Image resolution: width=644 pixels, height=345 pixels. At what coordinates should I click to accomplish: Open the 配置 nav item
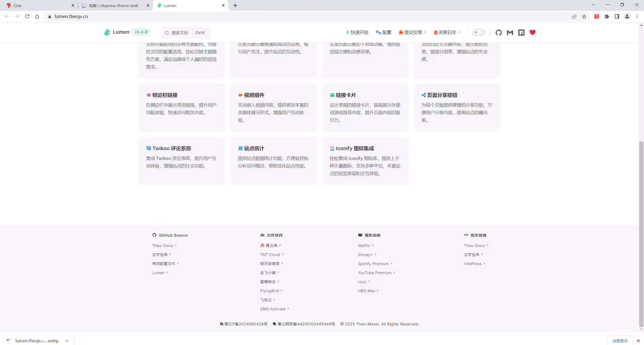pyautogui.click(x=384, y=32)
